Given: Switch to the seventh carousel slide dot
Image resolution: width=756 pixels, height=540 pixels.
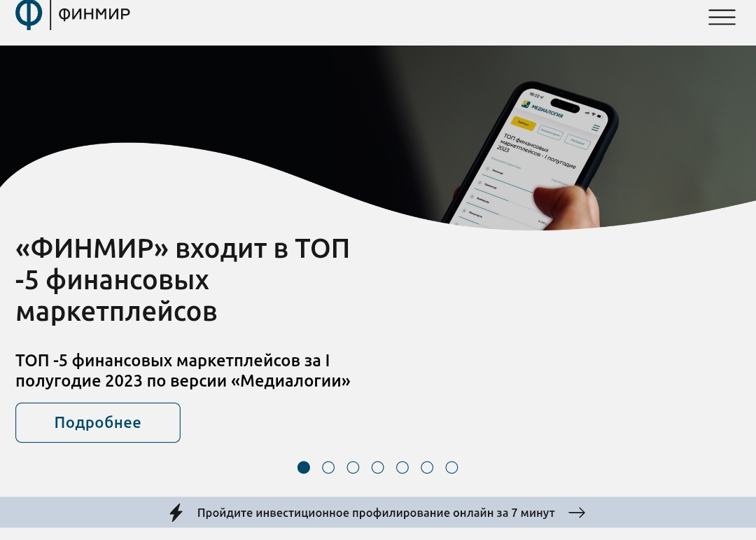Looking at the screenshot, I should [x=451, y=468].
